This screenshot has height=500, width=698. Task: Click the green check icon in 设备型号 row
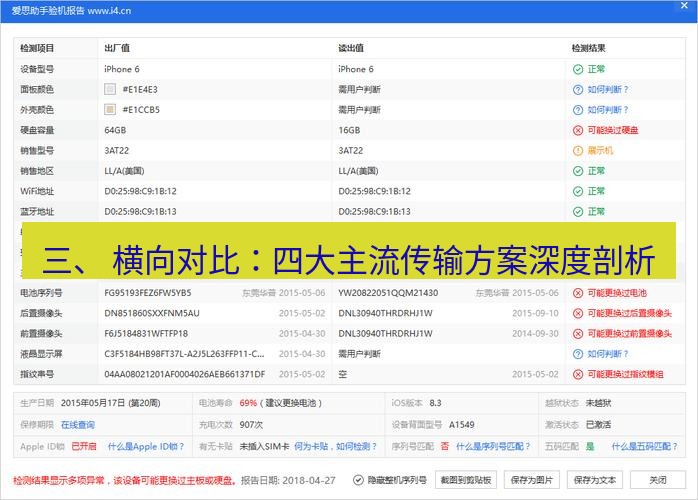577,69
